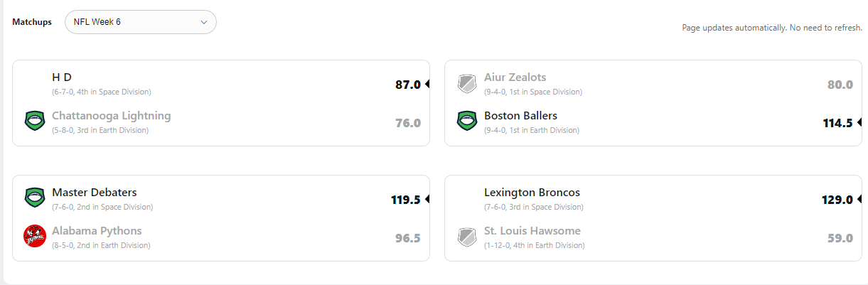Open the Aiur Zealots team link
The width and height of the screenshot is (868, 285).
515,77
